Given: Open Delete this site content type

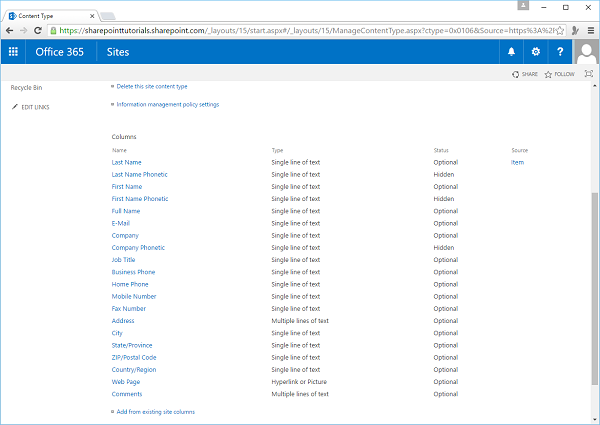Looking at the screenshot, I should point(151,86).
